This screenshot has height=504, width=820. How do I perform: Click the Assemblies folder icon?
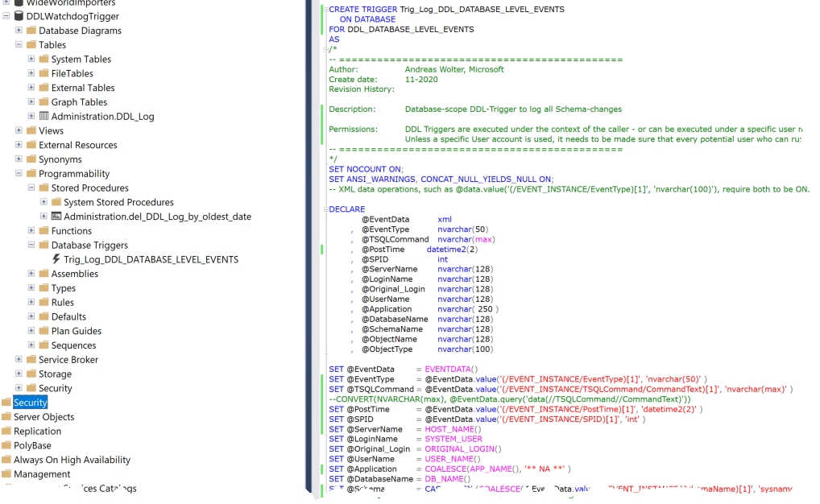pos(44,274)
